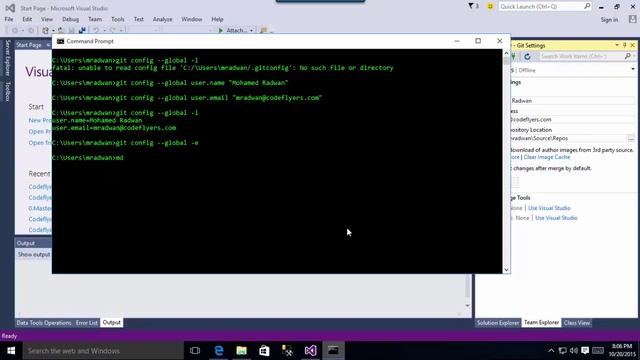The image size is (640, 360).
Task: Click the Windows Start button
Action: [11, 351]
